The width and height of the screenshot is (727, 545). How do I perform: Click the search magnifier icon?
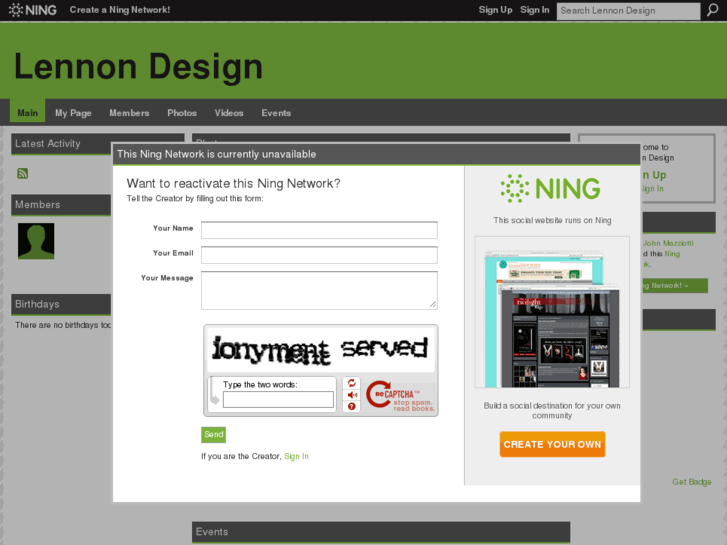(x=713, y=10)
